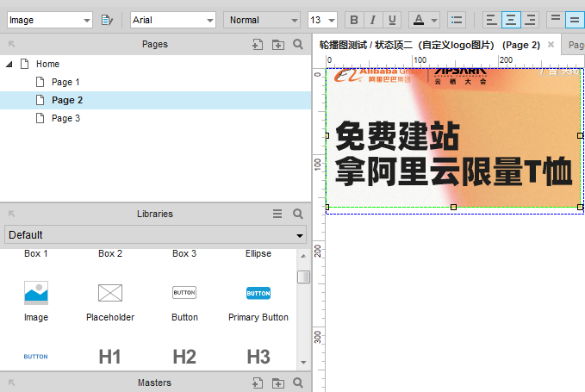Close the Page 2 canvas tab
585x392 pixels.
pos(551,45)
